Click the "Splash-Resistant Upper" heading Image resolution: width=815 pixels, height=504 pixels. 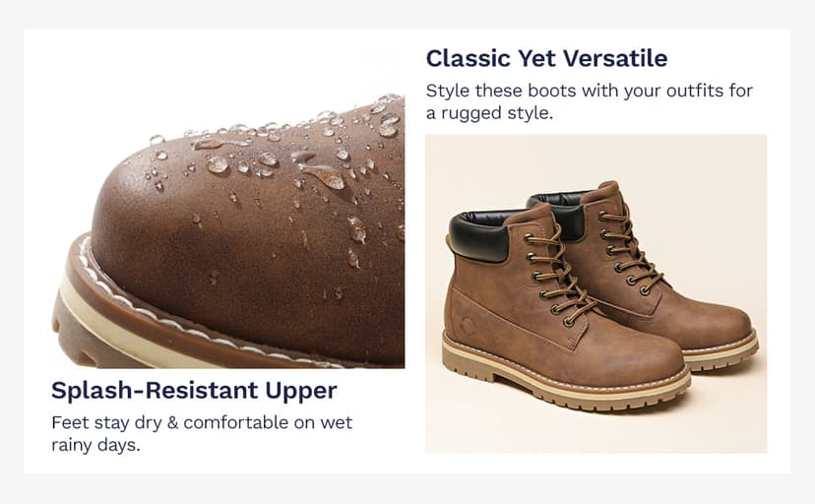pyautogui.click(x=194, y=391)
